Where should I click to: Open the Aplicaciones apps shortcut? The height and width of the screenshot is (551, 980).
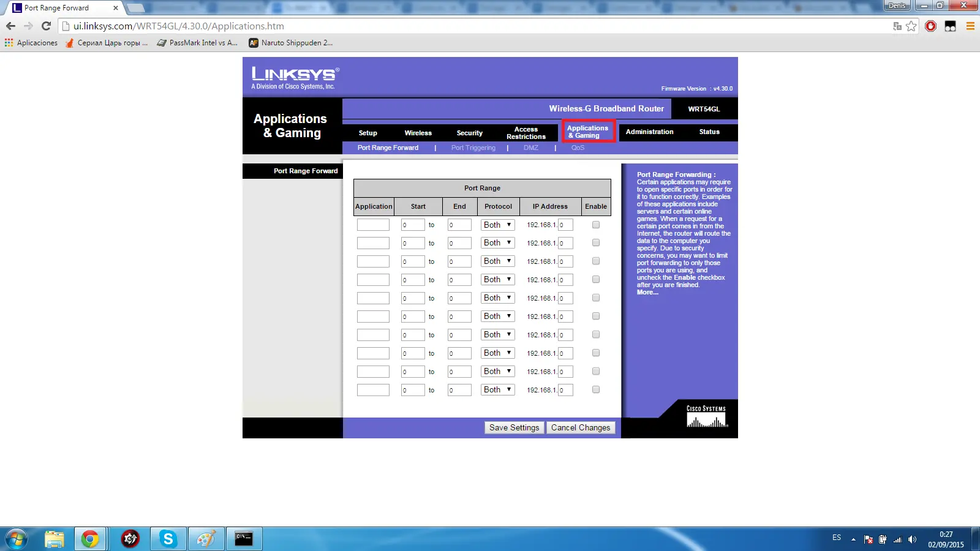click(x=31, y=43)
